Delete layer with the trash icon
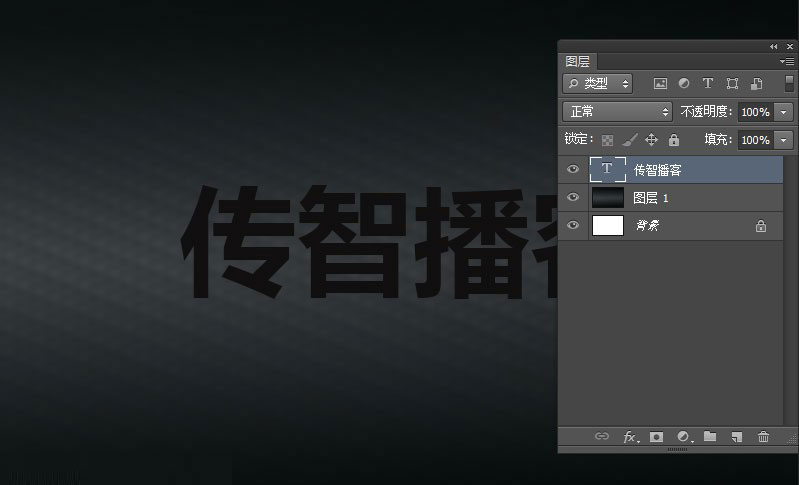 click(x=763, y=437)
